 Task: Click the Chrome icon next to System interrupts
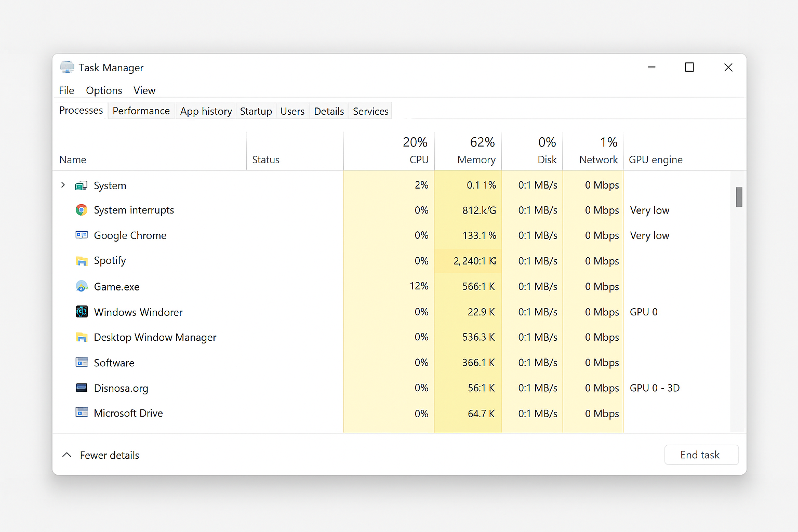pos(82,210)
